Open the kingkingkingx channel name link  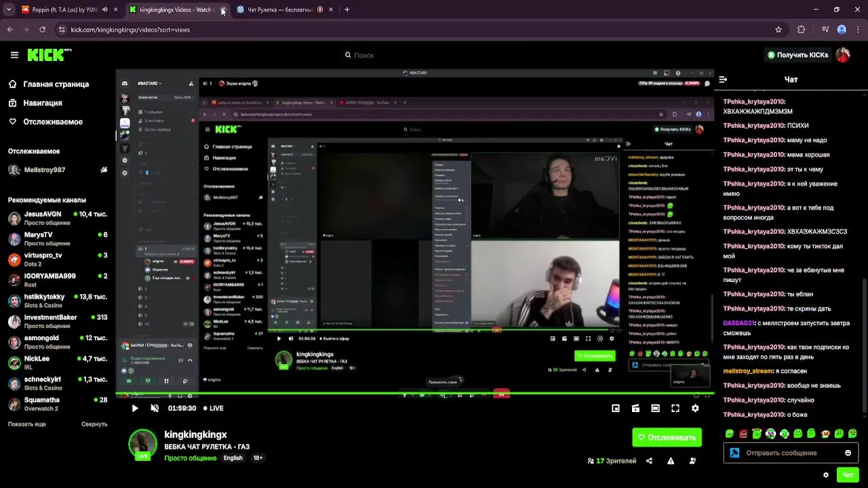(x=195, y=434)
